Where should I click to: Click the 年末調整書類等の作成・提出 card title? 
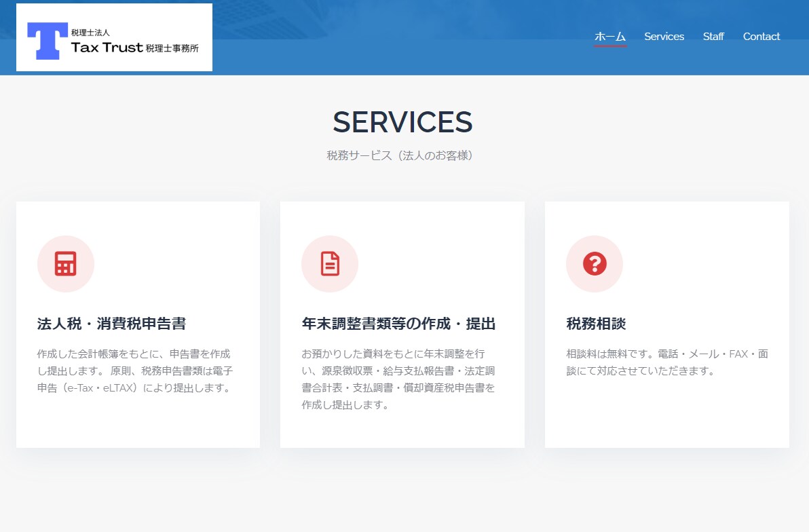[x=398, y=324]
